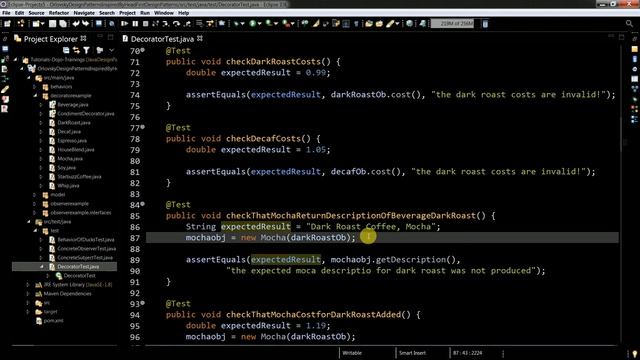The image size is (640, 360).
Task: Click Link with Editor icon in Project Explorer
Action: pos(76,50)
